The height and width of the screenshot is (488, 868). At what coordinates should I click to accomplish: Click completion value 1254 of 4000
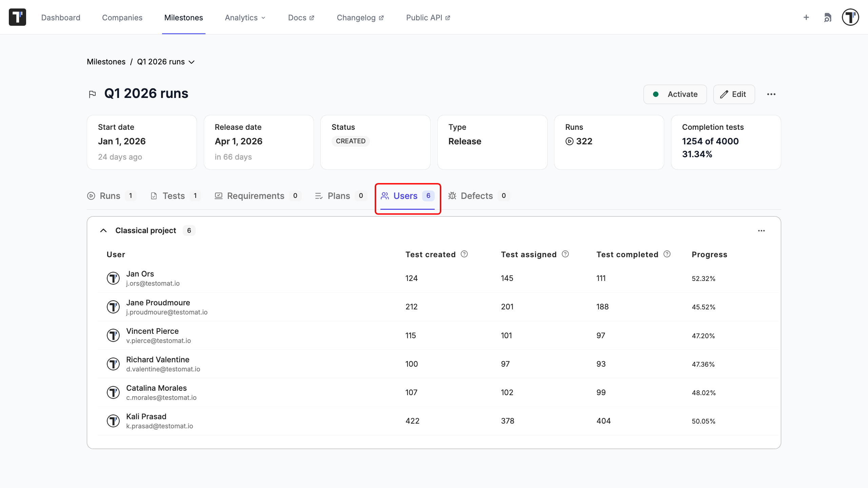[x=710, y=141]
